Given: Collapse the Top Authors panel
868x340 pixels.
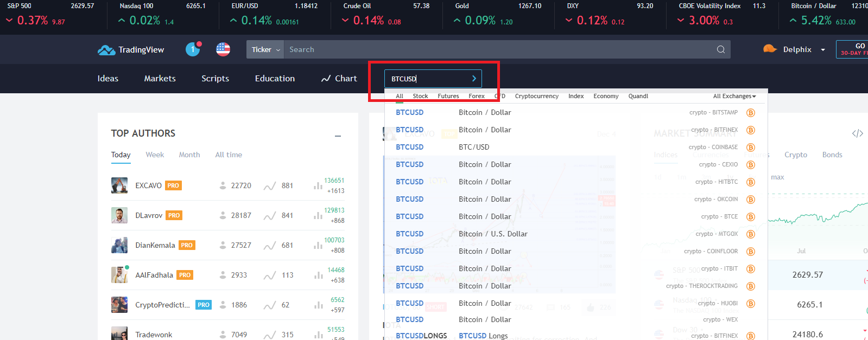Looking at the screenshot, I should click(338, 136).
